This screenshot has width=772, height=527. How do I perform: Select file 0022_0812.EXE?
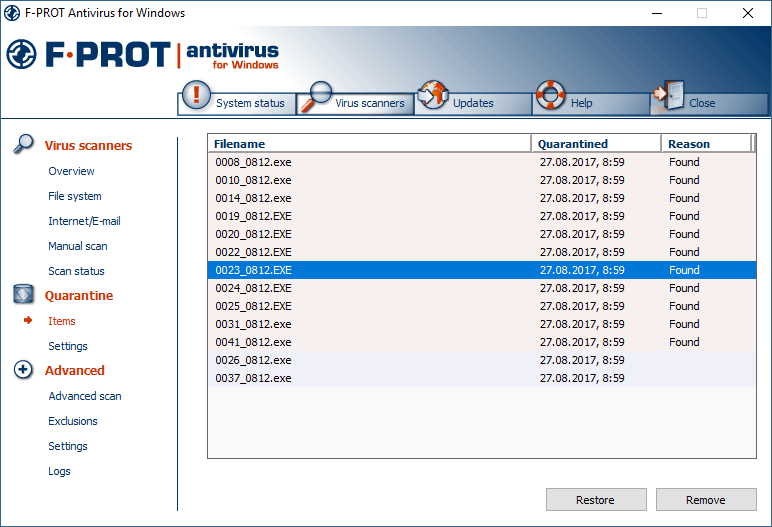coord(482,252)
